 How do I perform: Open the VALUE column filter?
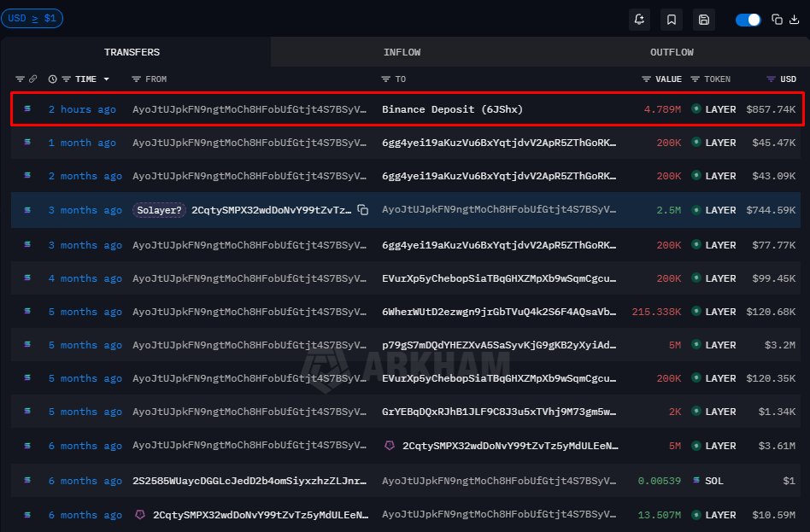pyautogui.click(x=647, y=79)
